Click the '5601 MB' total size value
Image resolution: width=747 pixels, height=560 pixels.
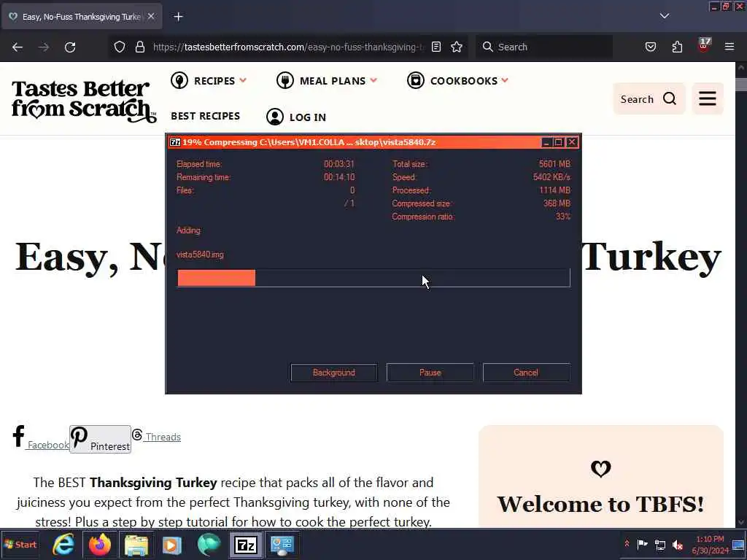click(554, 164)
